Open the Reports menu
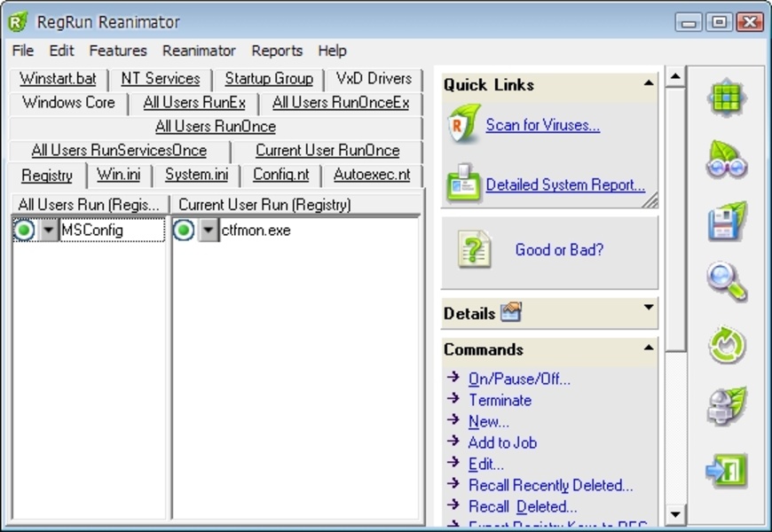The image size is (772, 532). (x=277, y=51)
